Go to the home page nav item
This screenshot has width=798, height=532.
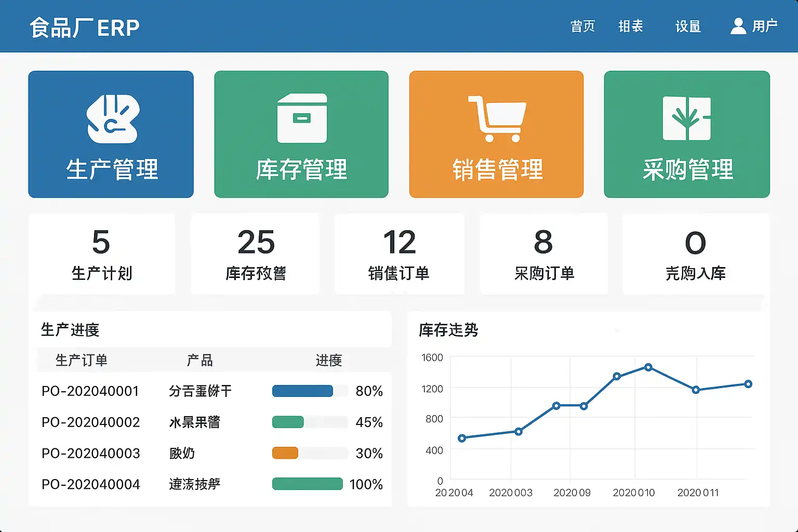(x=582, y=26)
